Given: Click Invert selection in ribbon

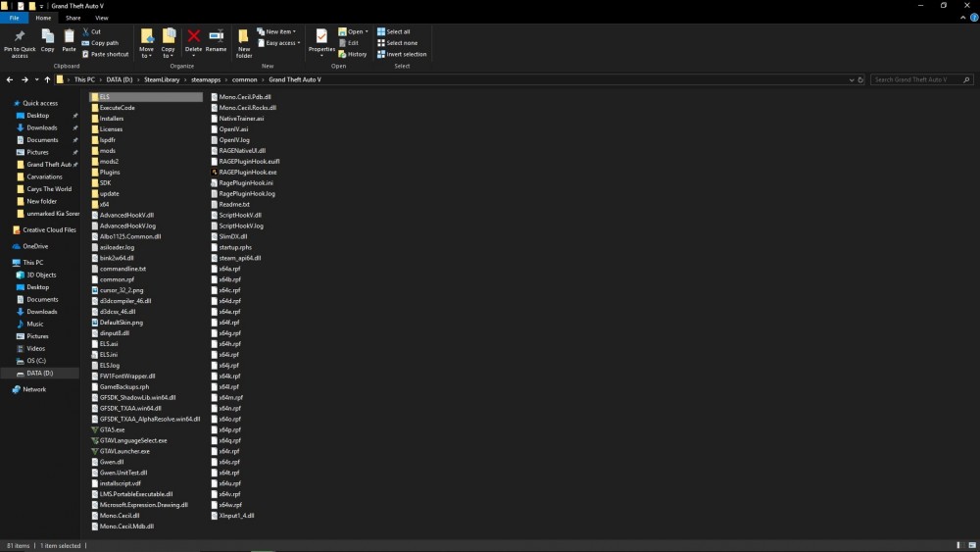Looking at the screenshot, I should [x=402, y=54].
